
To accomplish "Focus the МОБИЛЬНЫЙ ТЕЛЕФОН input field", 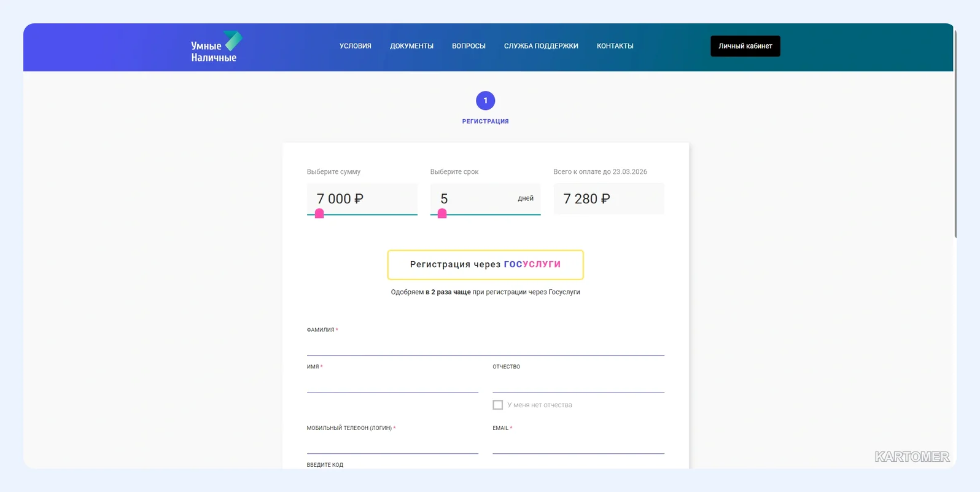I will tap(392, 444).
